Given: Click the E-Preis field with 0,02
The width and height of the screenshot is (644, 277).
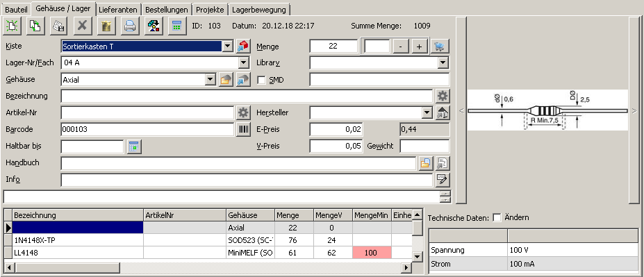Looking at the screenshot, I should tap(336, 129).
